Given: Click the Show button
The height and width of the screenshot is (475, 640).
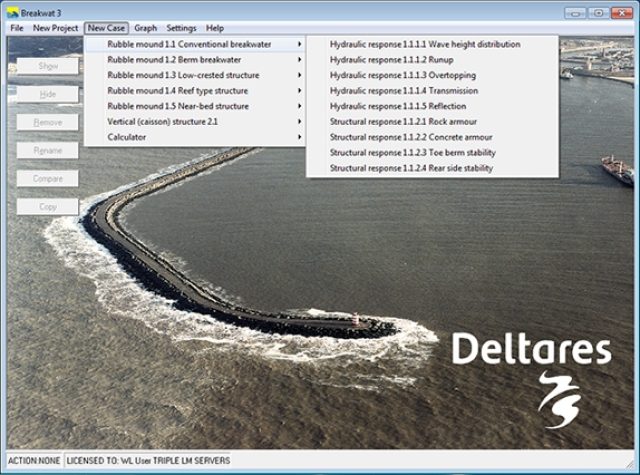Looking at the screenshot, I should click(x=48, y=65).
